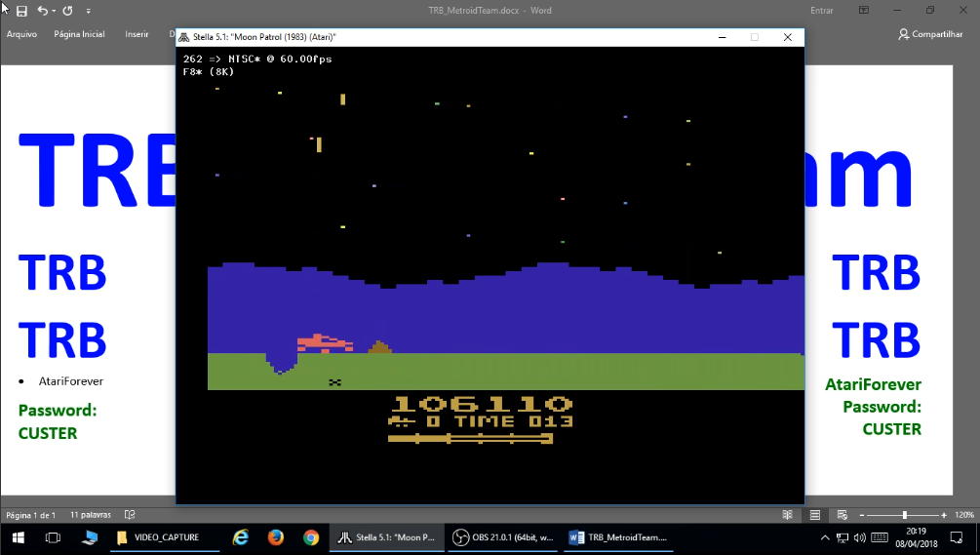980x555 pixels.
Task: Click the network tray icon
Action: (843, 537)
